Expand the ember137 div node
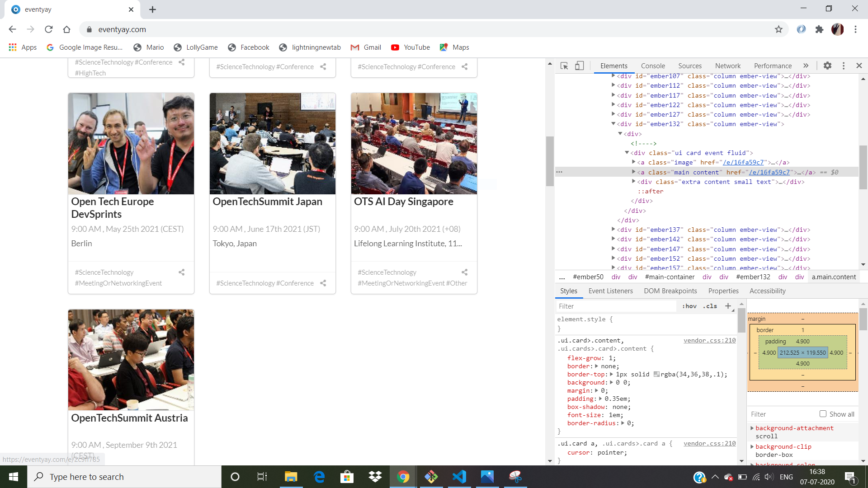 point(613,230)
